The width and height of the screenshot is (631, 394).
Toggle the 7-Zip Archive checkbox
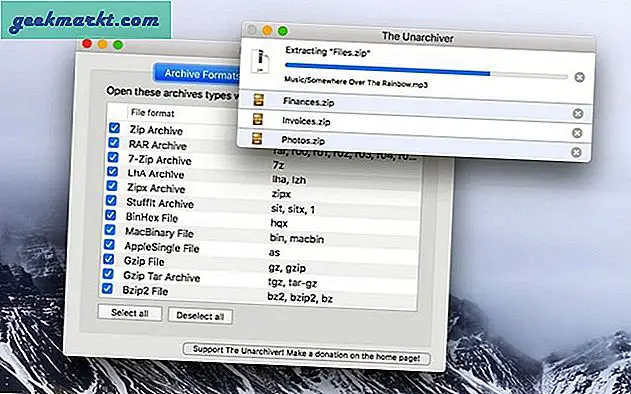pos(113,157)
